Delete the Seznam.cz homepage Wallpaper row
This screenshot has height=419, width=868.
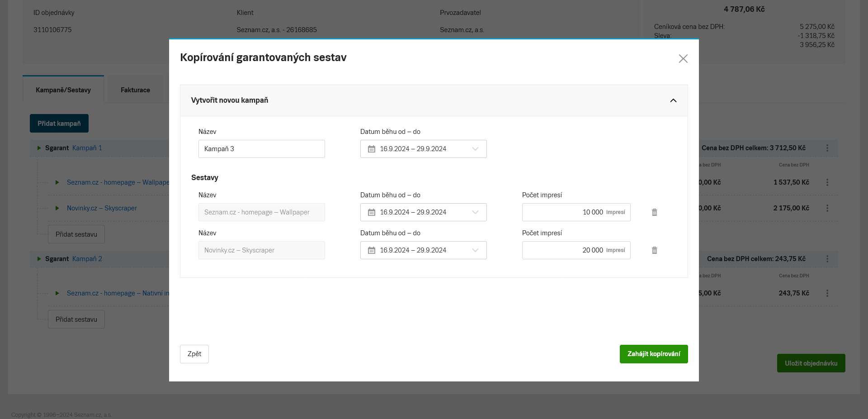[654, 212]
